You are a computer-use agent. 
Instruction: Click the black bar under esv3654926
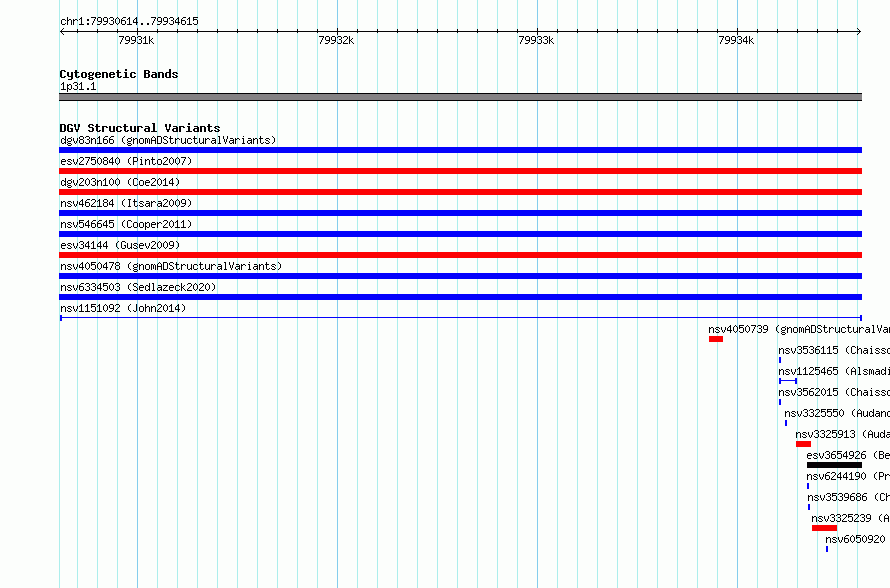834,465
